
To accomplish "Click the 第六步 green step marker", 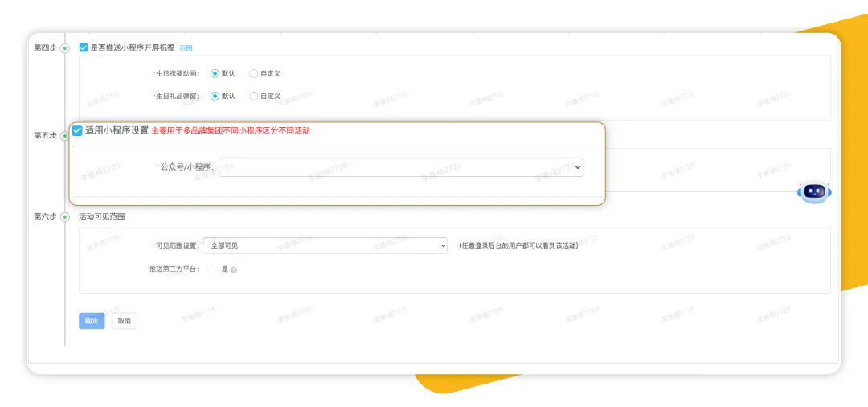I will 65,217.
